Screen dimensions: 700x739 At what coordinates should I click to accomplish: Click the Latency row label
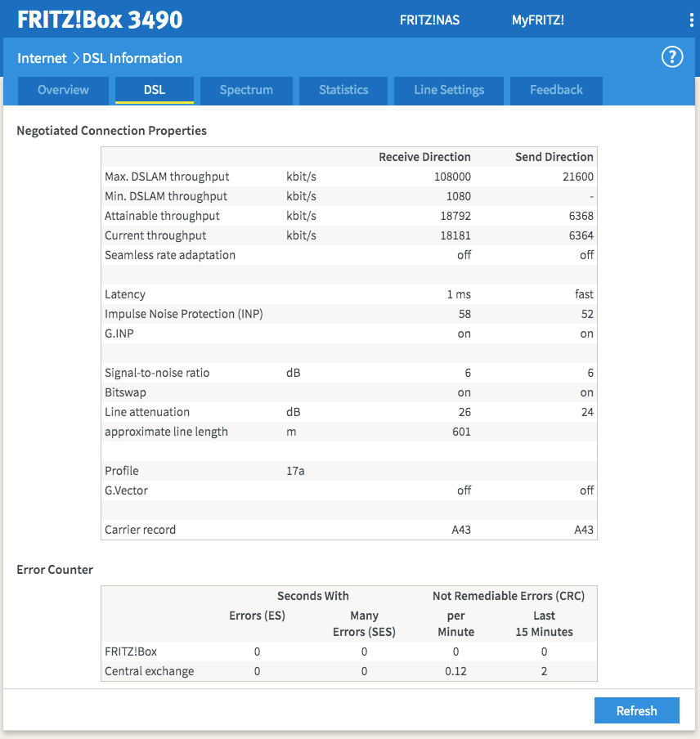coord(125,294)
